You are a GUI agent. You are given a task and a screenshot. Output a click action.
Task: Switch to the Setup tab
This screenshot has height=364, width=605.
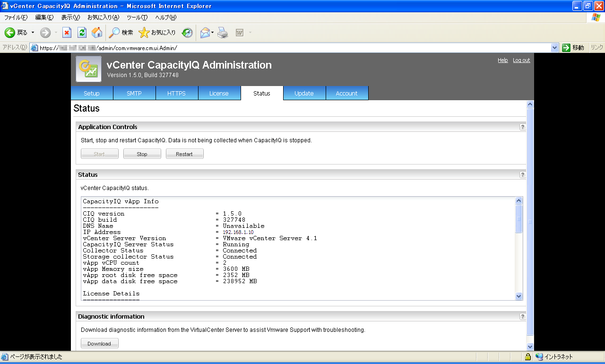click(92, 93)
